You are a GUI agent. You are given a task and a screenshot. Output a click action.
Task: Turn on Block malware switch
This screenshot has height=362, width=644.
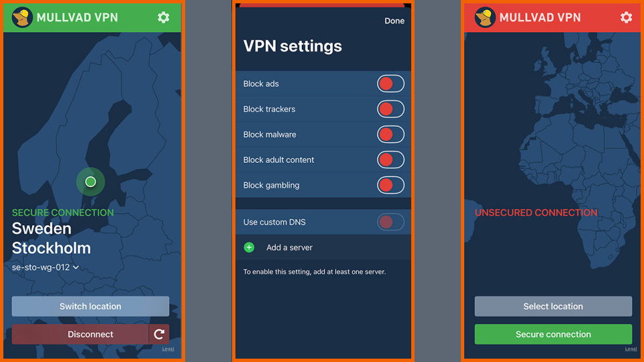click(390, 135)
